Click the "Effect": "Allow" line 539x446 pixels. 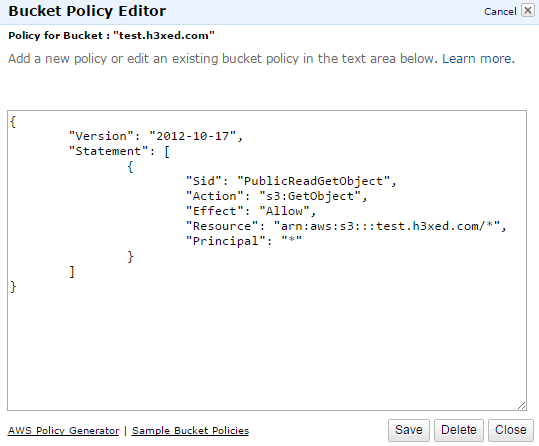click(x=251, y=211)
